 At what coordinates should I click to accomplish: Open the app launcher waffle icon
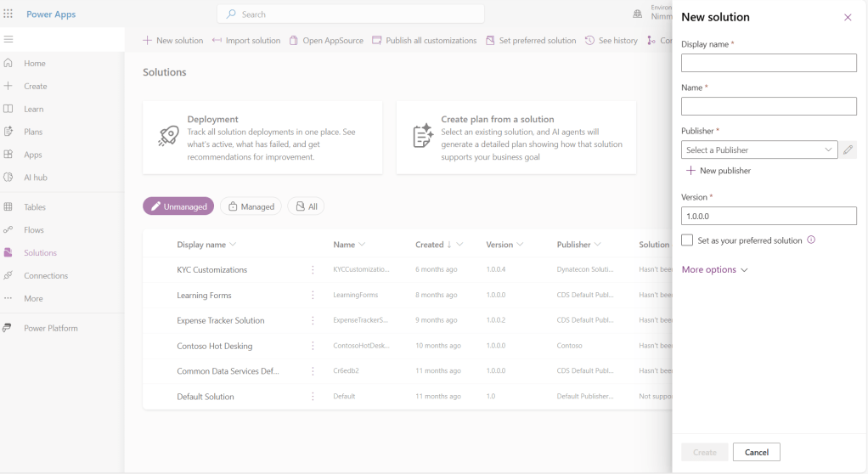point(8,14)
